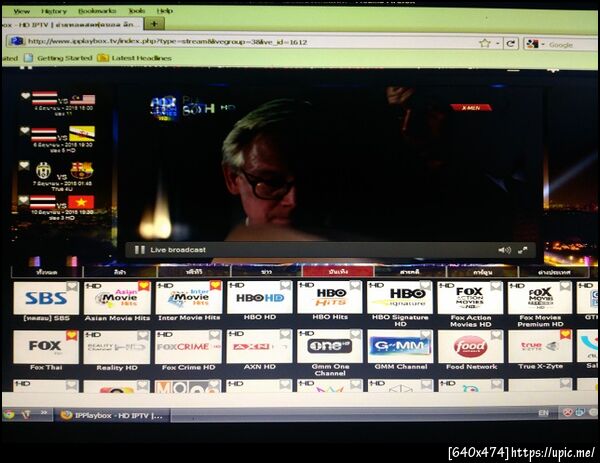Open the SBS channel tile

click(46, 298)
